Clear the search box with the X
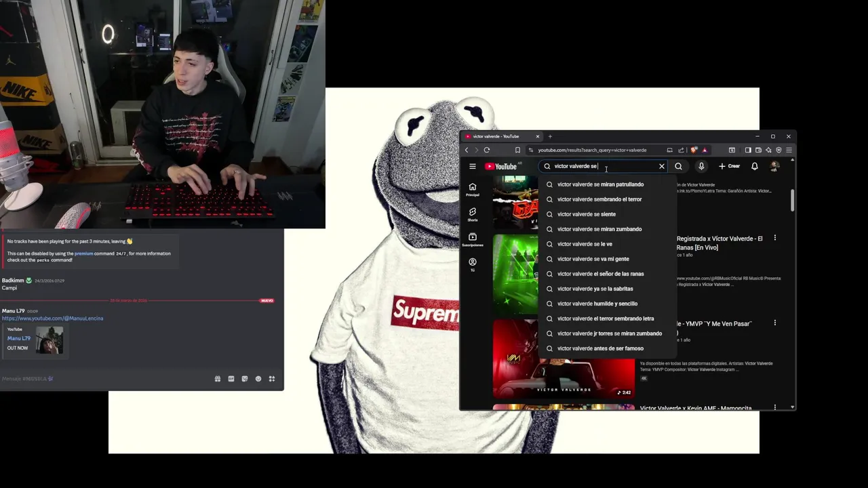868x488 pixels. tap(662, 166)
